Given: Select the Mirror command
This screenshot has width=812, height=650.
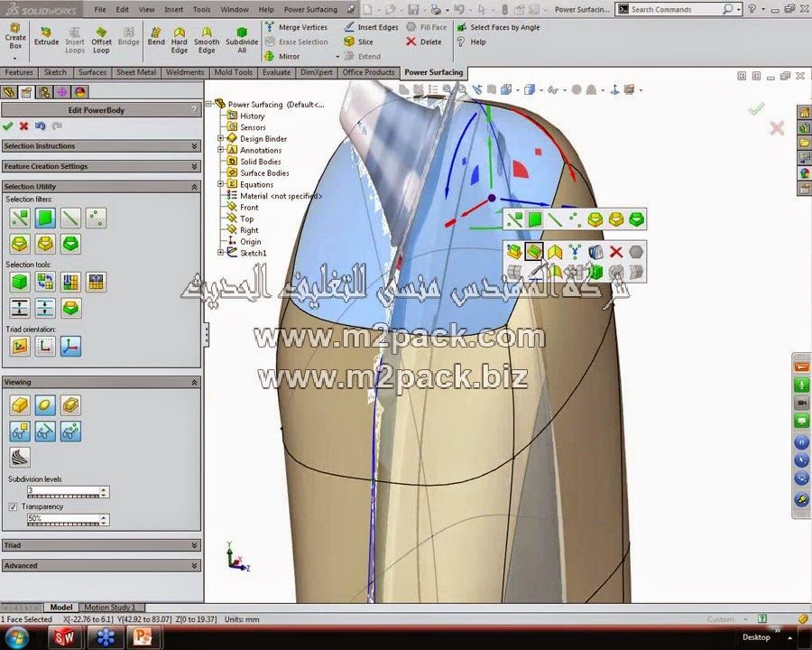Looking at the screenshot, I should tap(282, 56).
